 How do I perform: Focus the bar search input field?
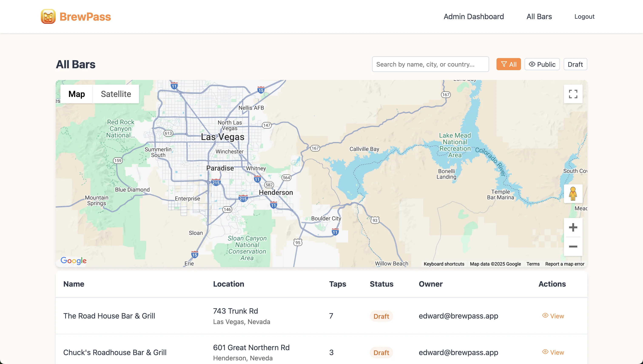click(430, 64)
